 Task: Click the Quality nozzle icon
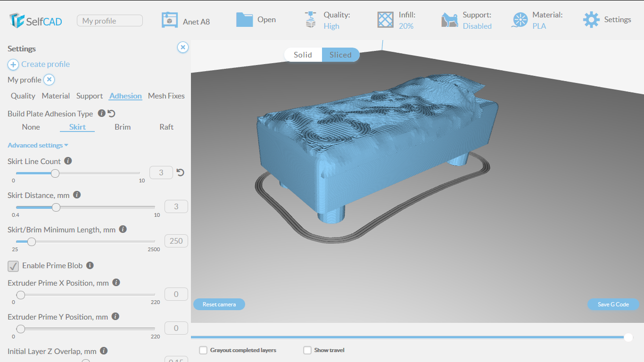[x=310, y=19]
